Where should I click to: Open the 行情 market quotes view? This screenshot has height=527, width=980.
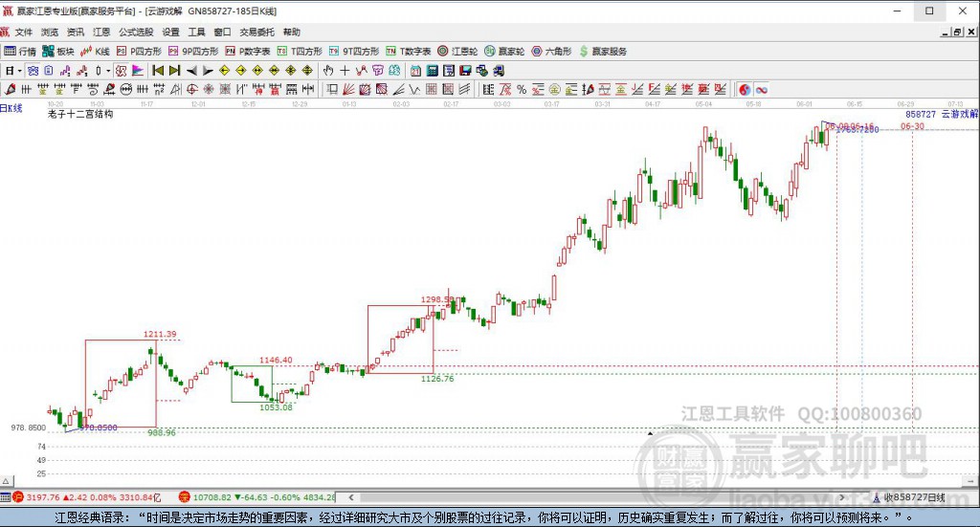click(20, 52)
